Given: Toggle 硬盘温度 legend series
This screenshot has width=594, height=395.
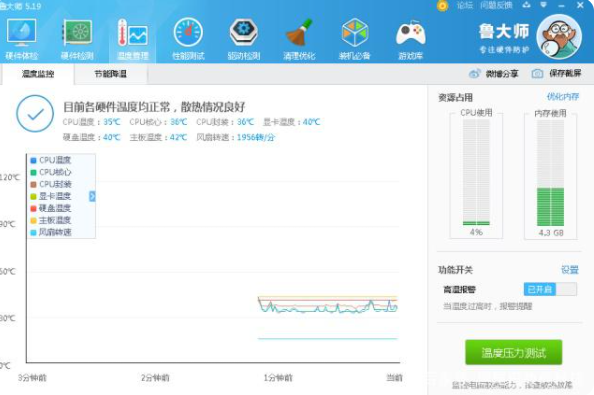Looking at the screenshot, I should coord(51,208).
